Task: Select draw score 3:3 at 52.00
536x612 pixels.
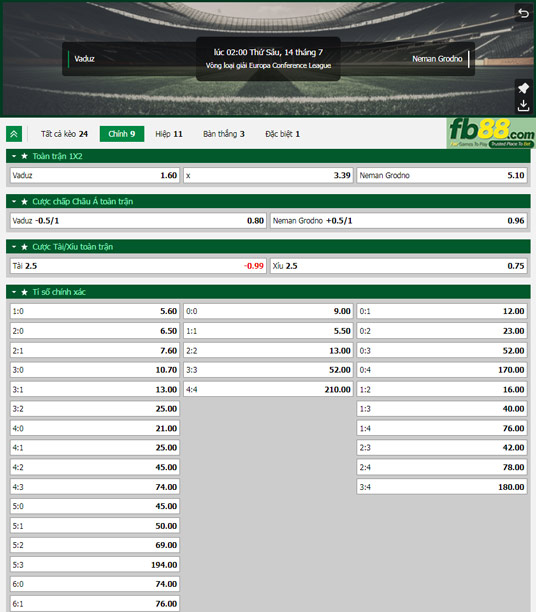Action: click(268, 370)
